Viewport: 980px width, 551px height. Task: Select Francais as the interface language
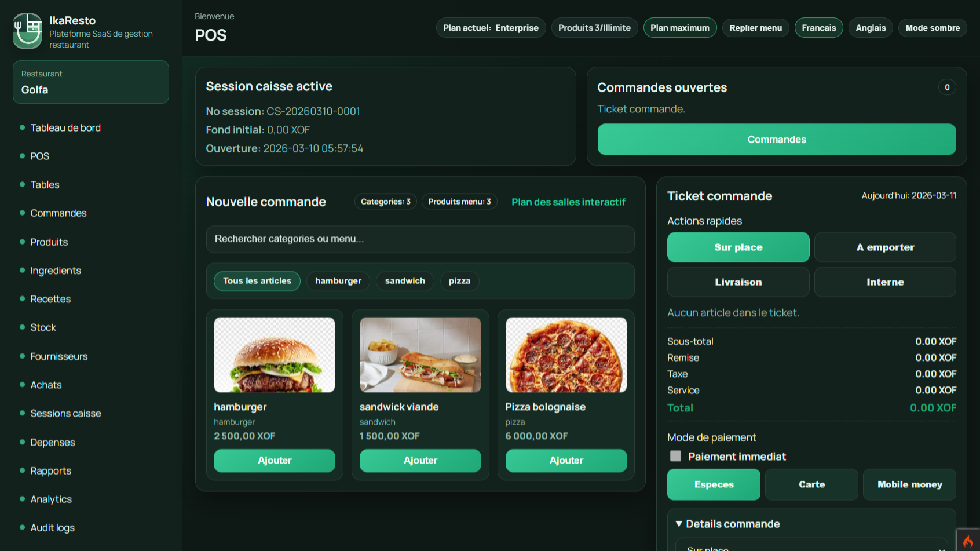pos(818,28)
